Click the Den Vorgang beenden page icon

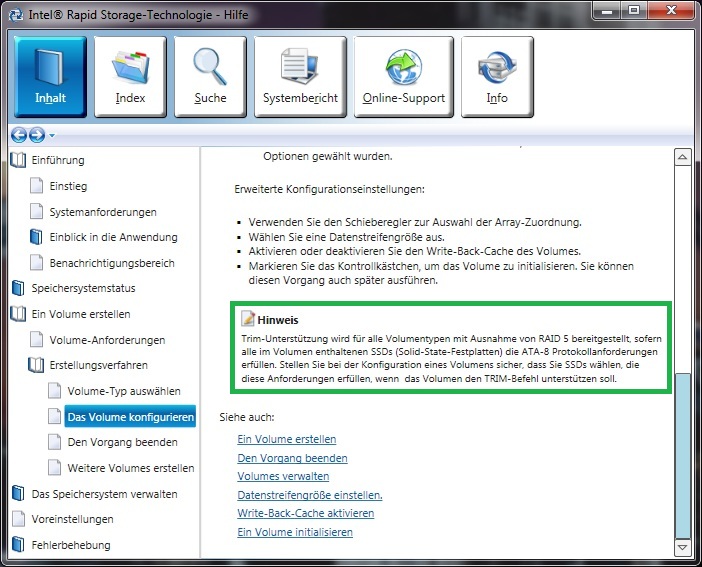point(55,442)
